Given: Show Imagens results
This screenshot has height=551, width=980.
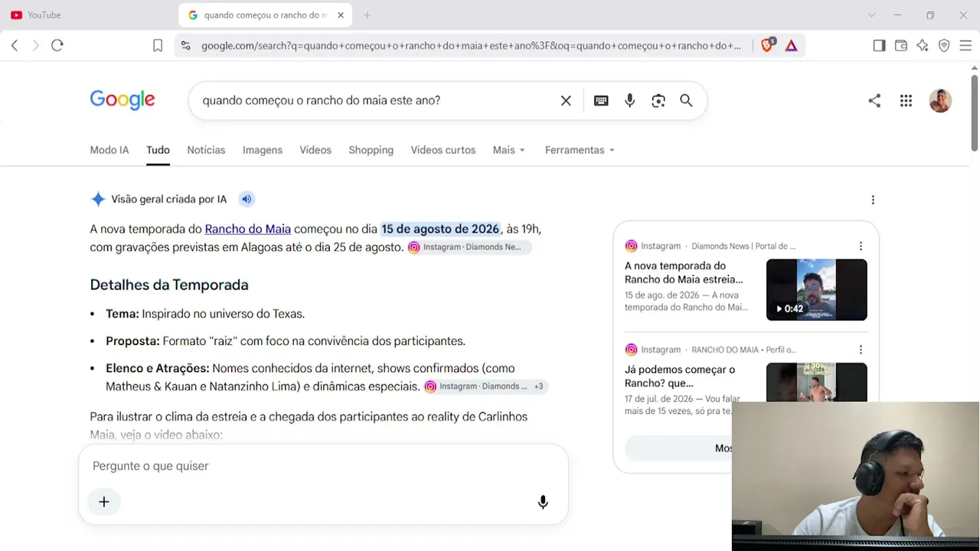Looking at the screenshot, I should click(263, 150).
